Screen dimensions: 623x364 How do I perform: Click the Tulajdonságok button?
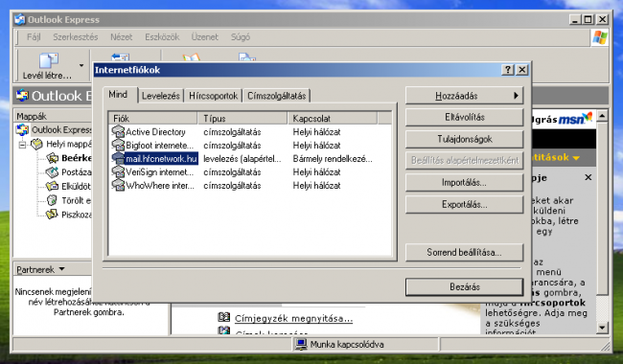click(x=464, y=139)
